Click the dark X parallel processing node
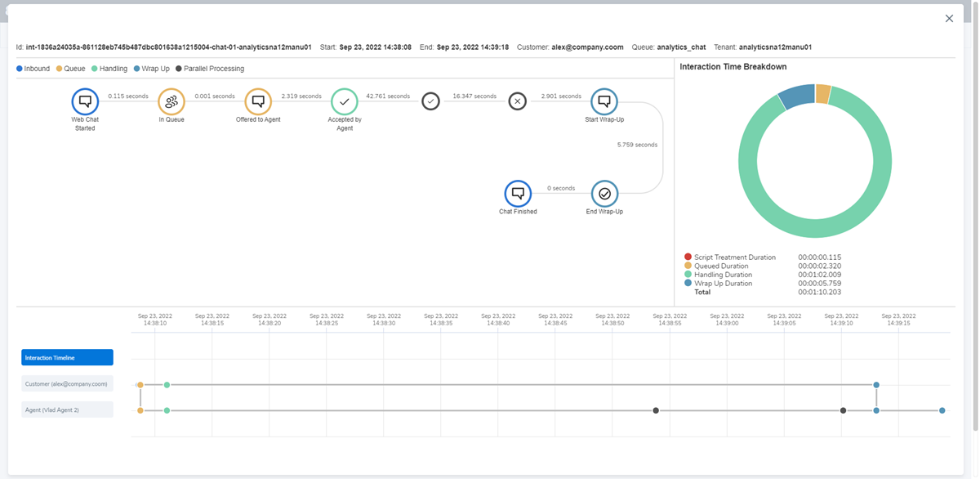This screenshot has height=479, width=980. coord(518,101)
